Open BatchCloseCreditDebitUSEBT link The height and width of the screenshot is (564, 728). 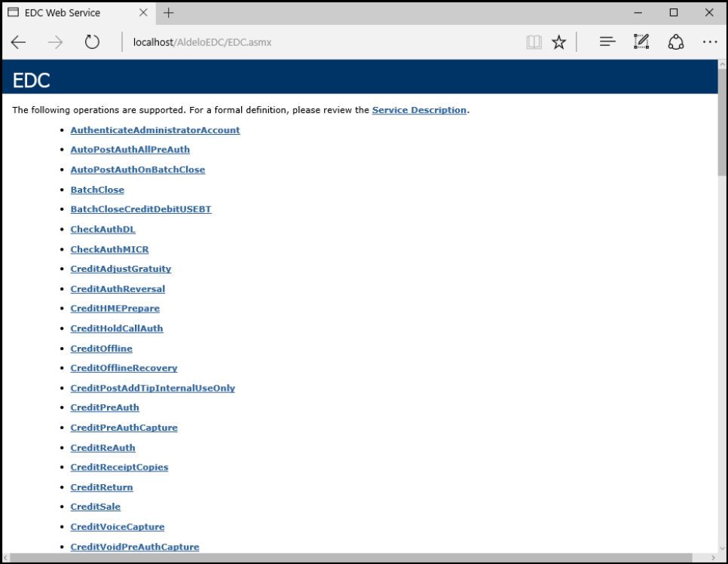[x=141, y=209]
